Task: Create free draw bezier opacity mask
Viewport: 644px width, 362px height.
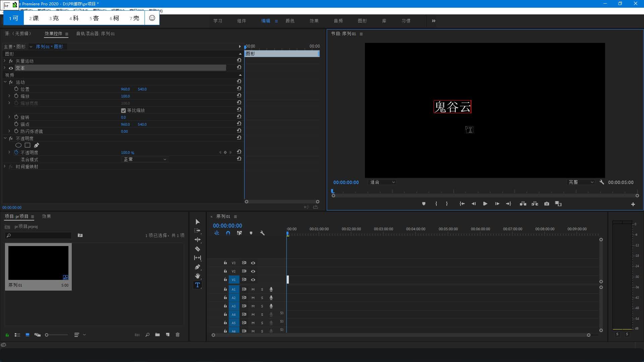Action: coord(37,145)
